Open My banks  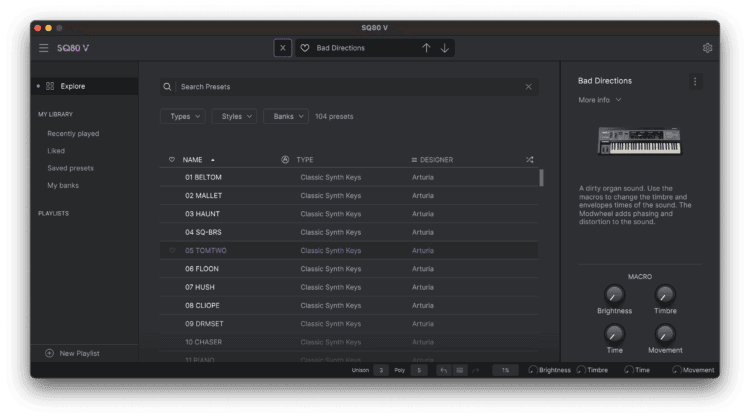click(x=63, y=185)
